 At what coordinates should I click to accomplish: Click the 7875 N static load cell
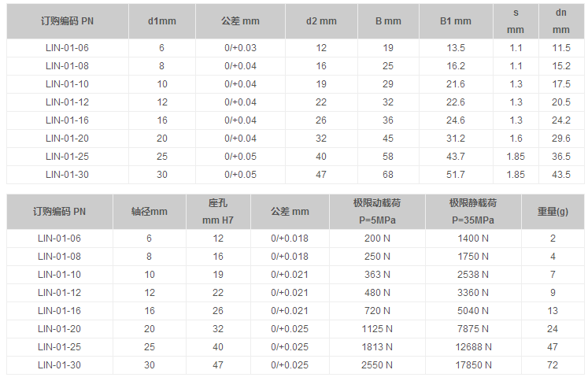[x=473, y=329]
